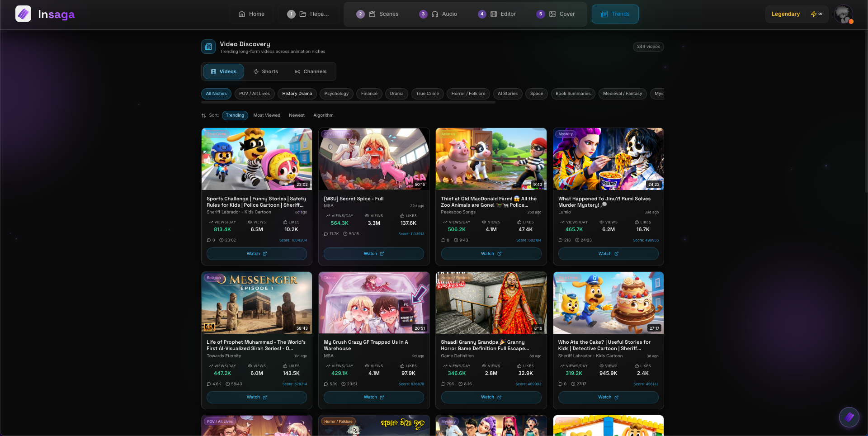Sort by Algorithm

[323, 115]
